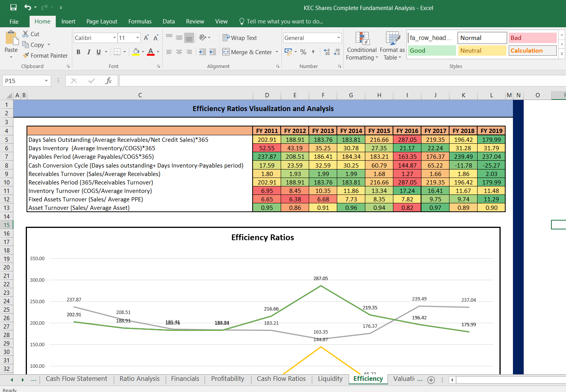Image resolution: width=566 pixels, height=392 pixels.
Task: Click the Accounting Number Format icon
Action: [288, 51]
